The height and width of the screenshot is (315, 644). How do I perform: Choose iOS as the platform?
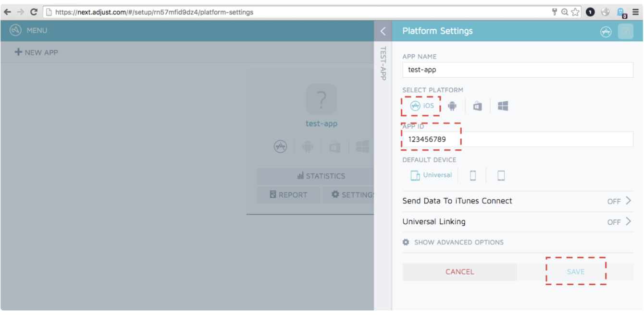tap(421, 106)
